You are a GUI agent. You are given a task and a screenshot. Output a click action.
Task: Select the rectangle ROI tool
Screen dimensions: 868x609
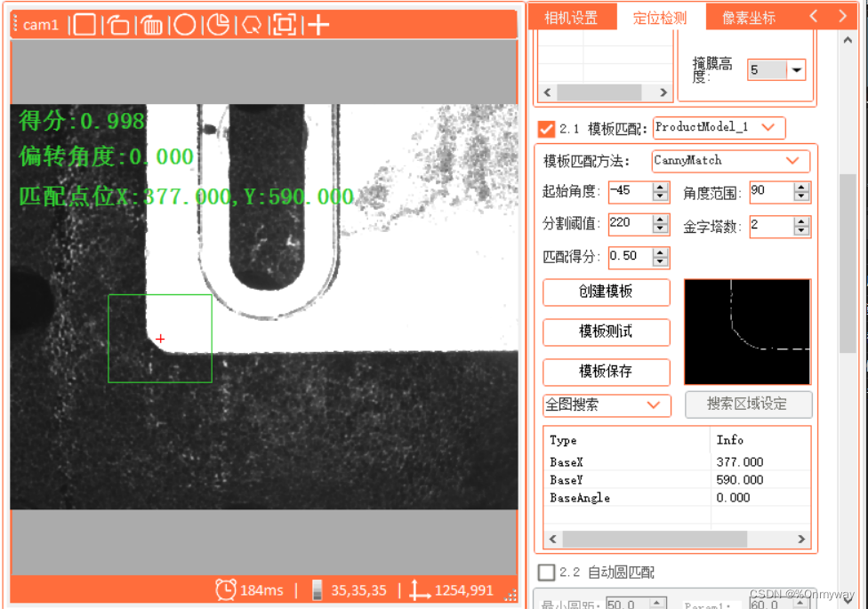click(x=85, y=24)
